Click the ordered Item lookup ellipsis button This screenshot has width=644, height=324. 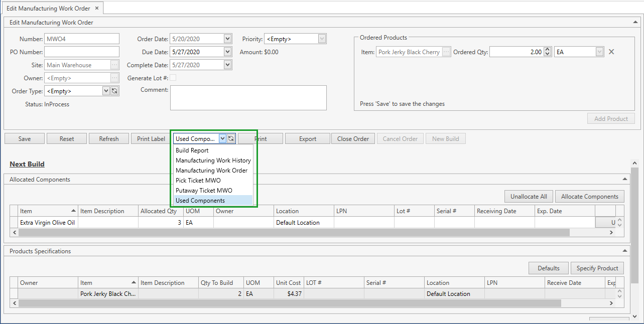coord(446,52)
